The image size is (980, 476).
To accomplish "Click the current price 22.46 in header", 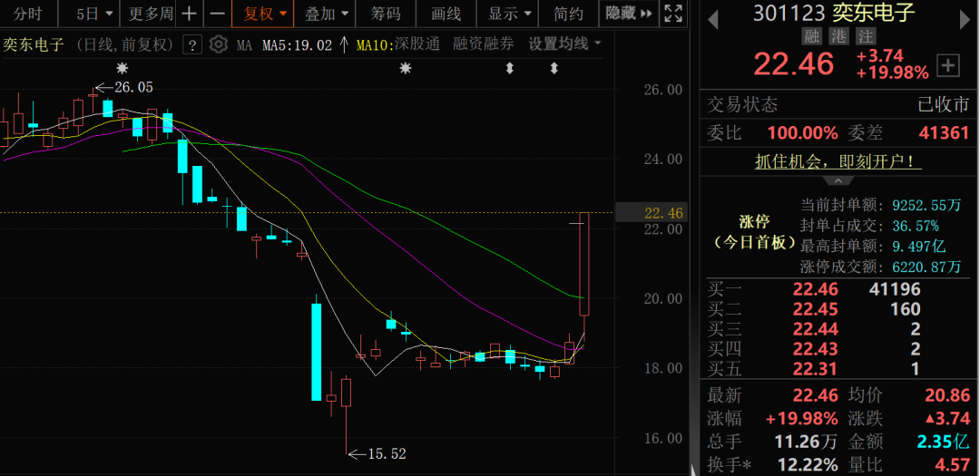I will pos(793,63).
